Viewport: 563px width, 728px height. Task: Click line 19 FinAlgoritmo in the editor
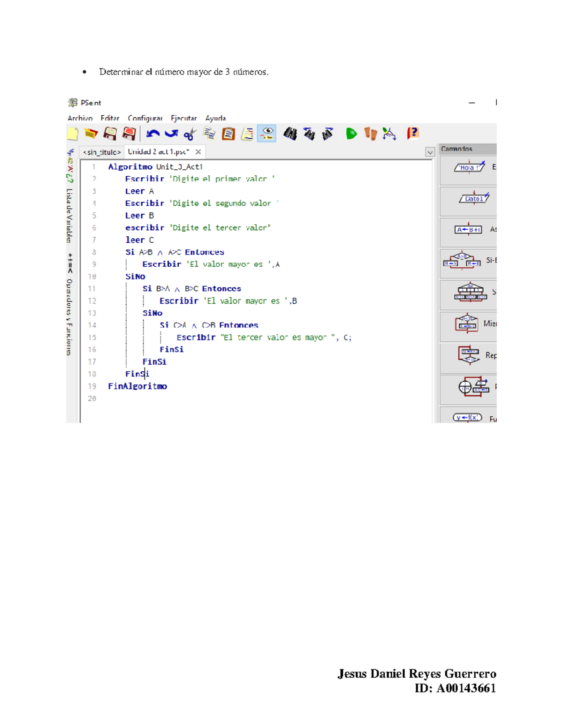coord(137,386)
